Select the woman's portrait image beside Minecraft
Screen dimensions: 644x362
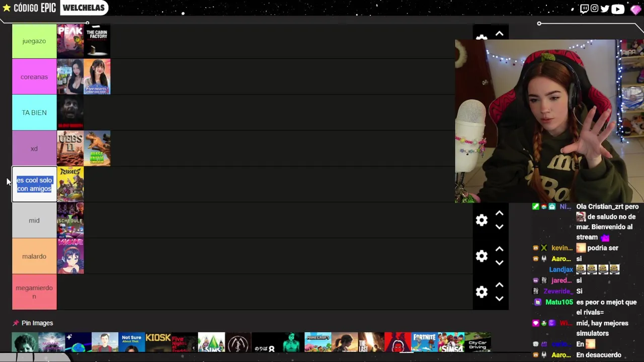click(x=345, y=342)
